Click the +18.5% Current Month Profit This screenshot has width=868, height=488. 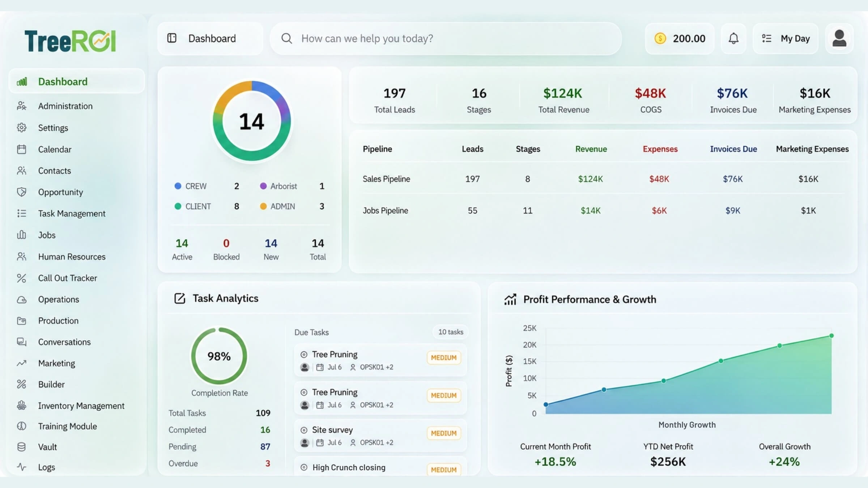(555, 462)
